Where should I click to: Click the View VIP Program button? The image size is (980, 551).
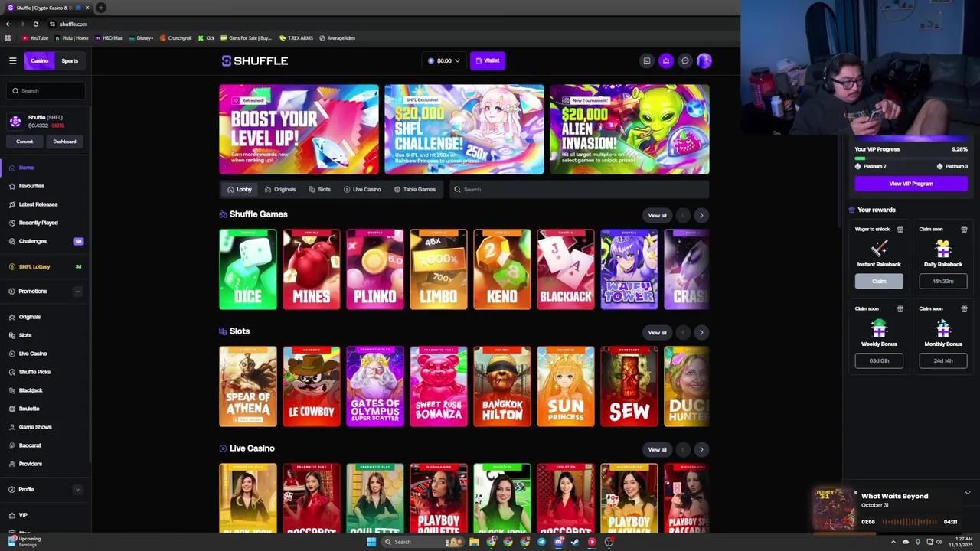click(x=910, y=184)
